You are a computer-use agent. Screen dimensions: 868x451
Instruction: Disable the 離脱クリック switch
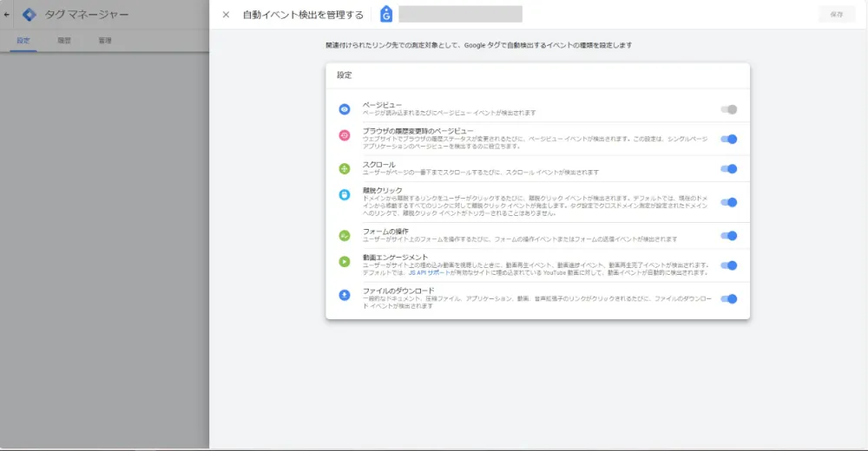pos(728,202)
